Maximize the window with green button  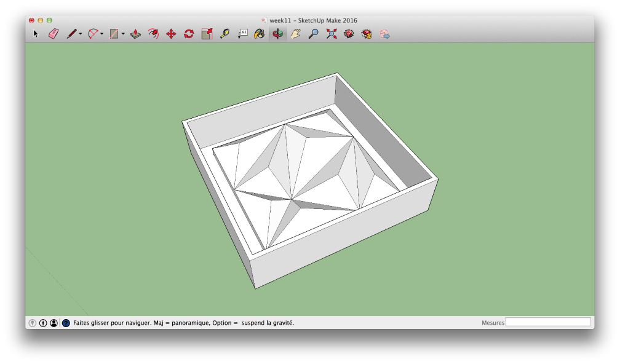click(x=49, y=20)
